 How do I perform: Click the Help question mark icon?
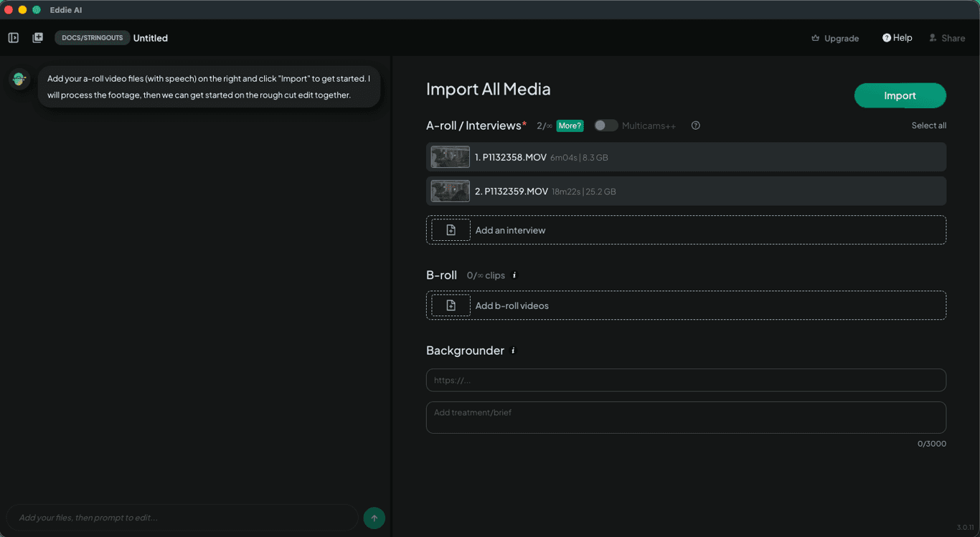887,38
